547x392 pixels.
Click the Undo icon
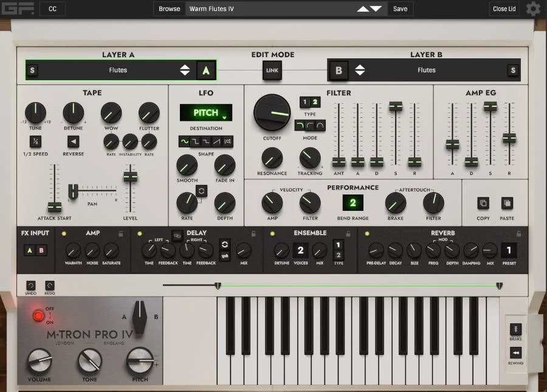tap(31, 285)
